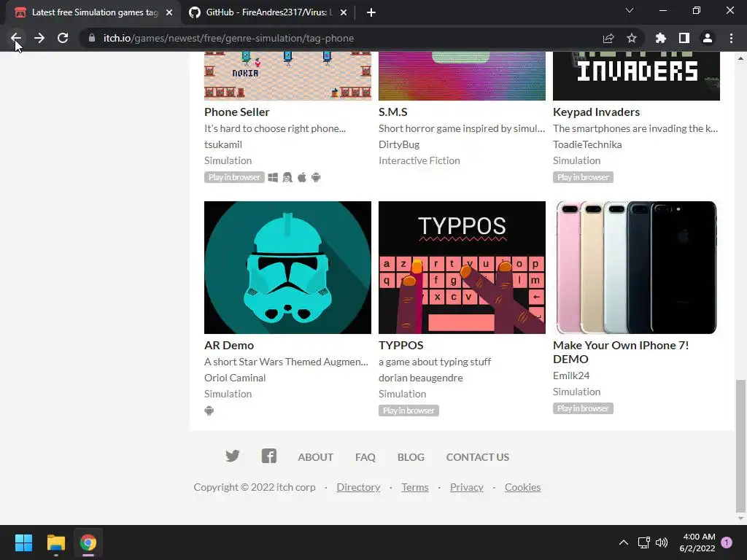This screenshot has width=747, height=560.
Task: Open the TYPPOS game title
Action: (x=400, y=345)
